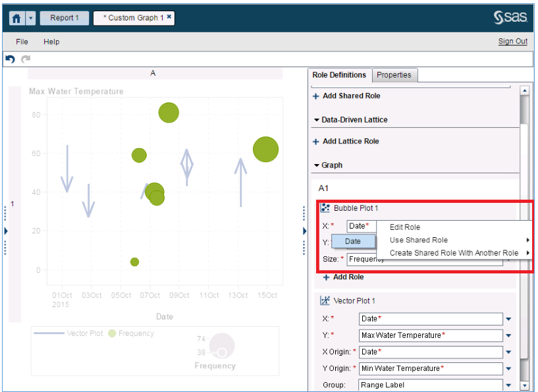Click the smallest bubble near 0
This screenshot has width=538, height=392.
click(x=134, y=262)
